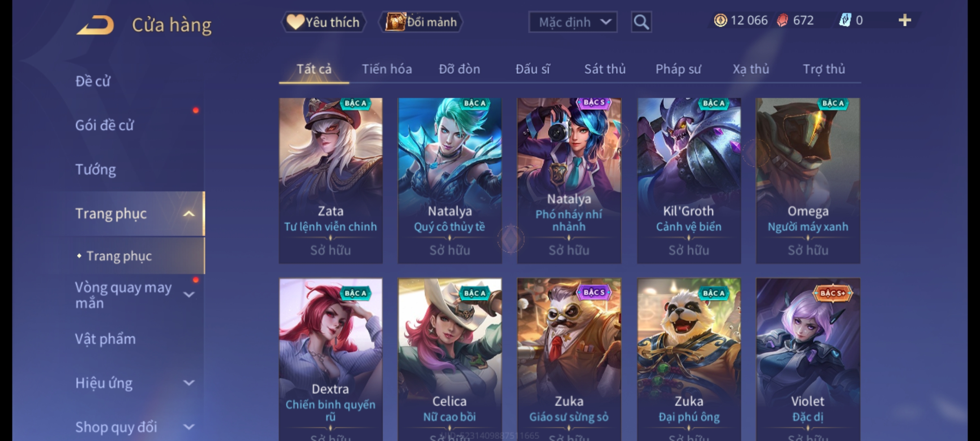Tap the golden back arrow icon
Image resolution: width=980 pixels, height=441 pixels.
pyautogui.click(x=95, y=25)
